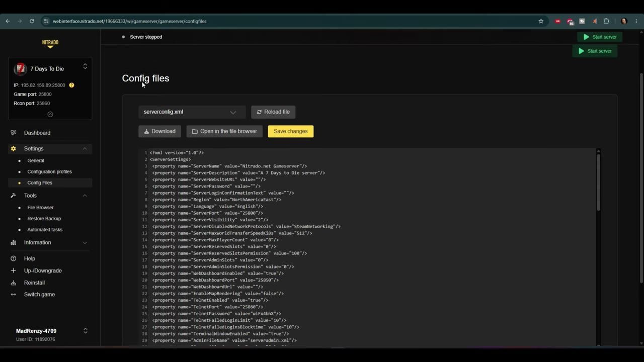Expand the Information section chevron
Screen dimensions: 644x362
pos(85,243)
